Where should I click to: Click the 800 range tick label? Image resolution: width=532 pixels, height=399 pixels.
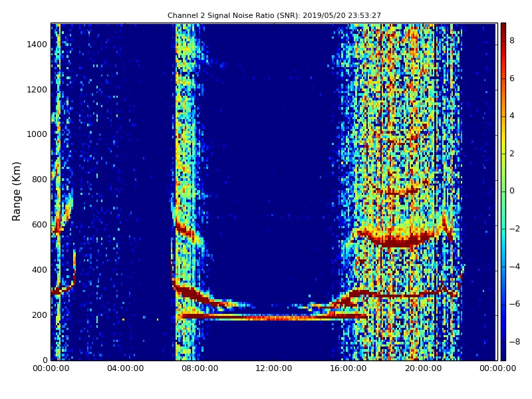click(39, 180)
